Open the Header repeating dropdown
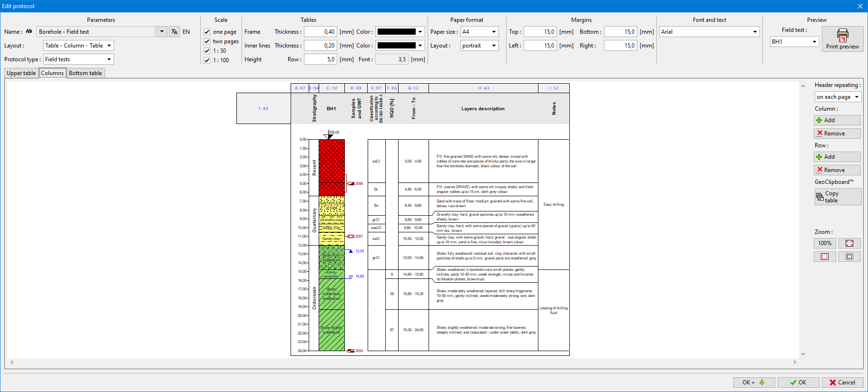 (x=838, y=97)
